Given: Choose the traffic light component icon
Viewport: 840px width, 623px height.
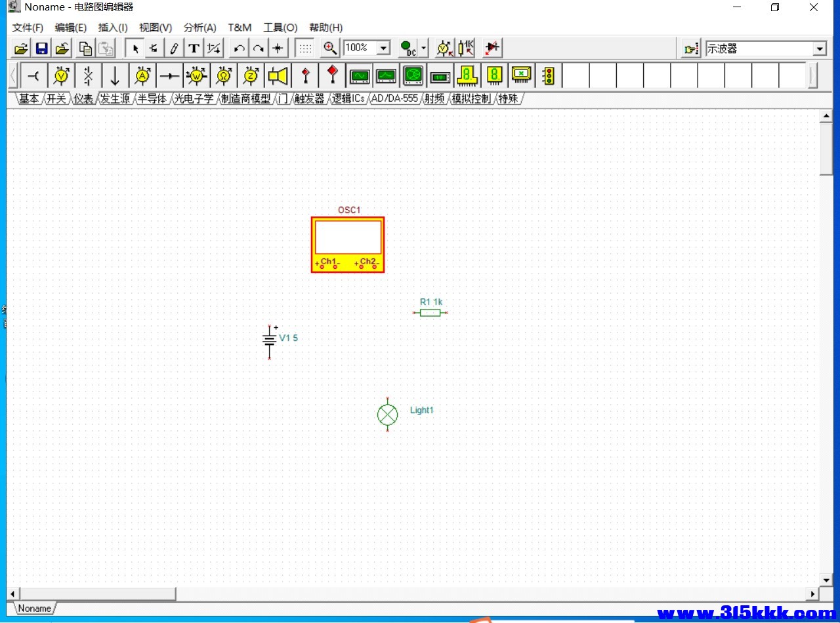Looking at the screenshot, I should [x=548, y=76].
